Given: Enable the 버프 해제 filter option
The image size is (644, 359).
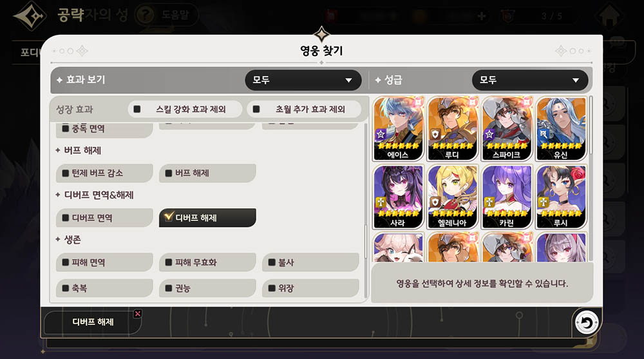Looking at the screenshot, I should click(207, 173).
